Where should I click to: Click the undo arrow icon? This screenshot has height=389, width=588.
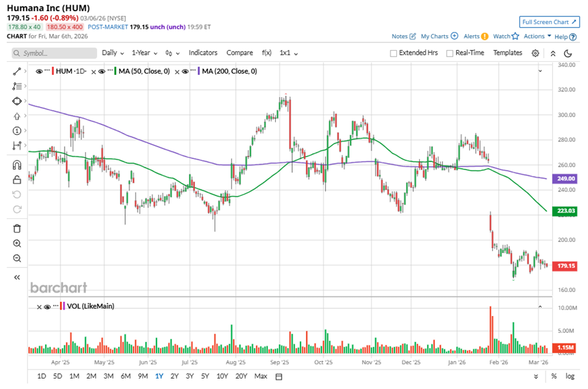point(17,194)
